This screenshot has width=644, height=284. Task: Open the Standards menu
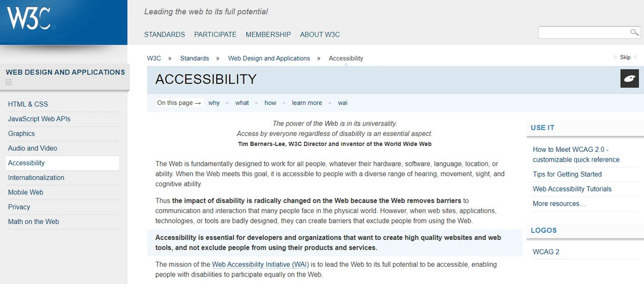(x=164, y=34)
